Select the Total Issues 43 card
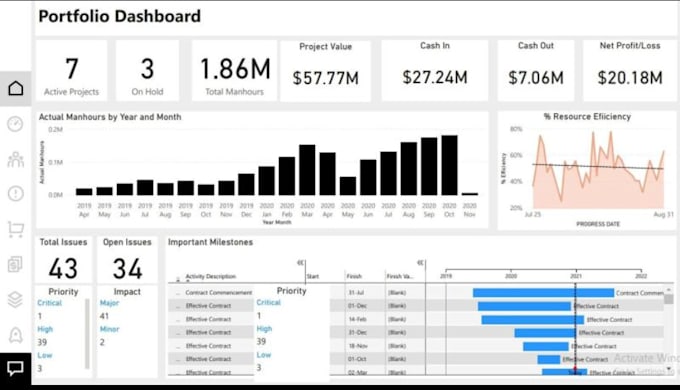The height and width of the screenshot is (390, 680). [63, 259]
